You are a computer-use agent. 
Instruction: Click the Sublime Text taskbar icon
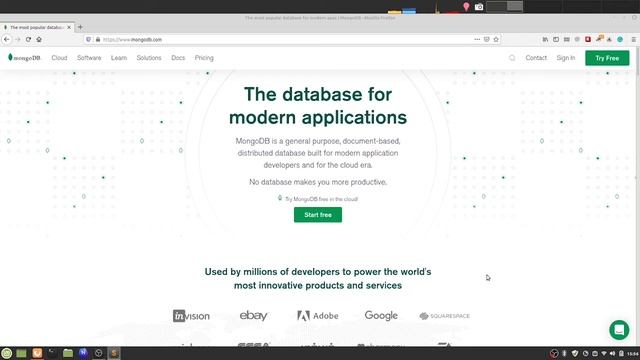point(114,353)
